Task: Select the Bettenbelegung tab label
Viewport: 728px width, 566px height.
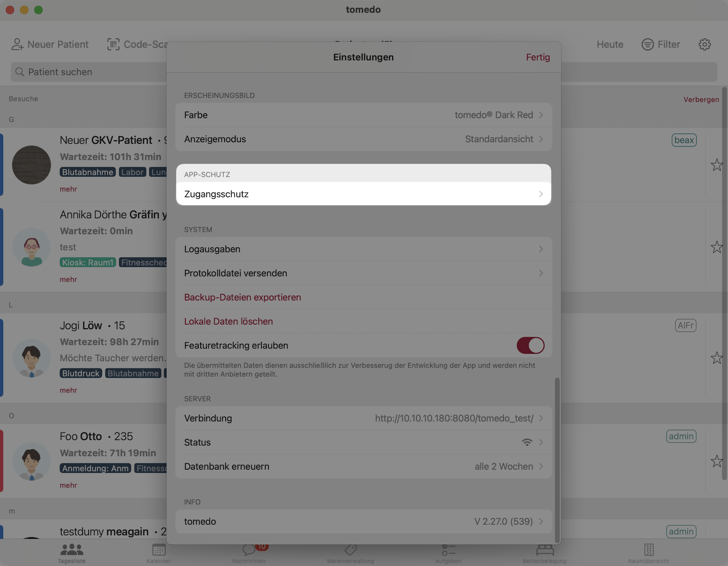Action: 545,561
